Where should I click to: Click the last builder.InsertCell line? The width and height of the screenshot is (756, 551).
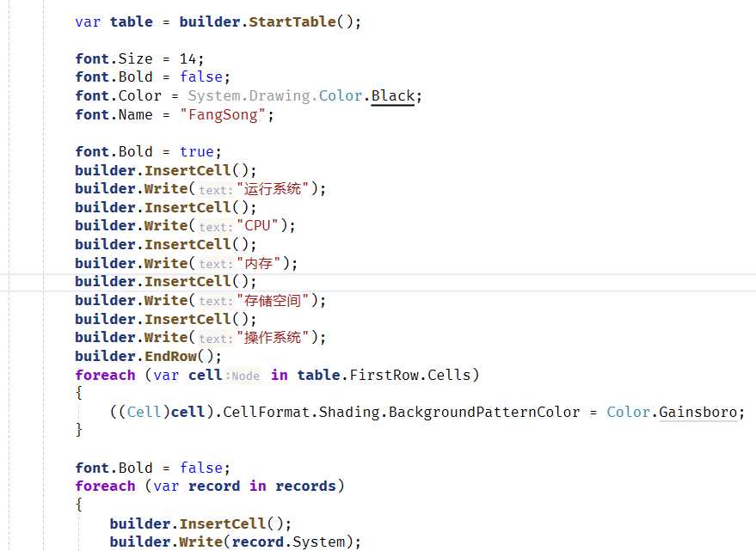[200, 523]
